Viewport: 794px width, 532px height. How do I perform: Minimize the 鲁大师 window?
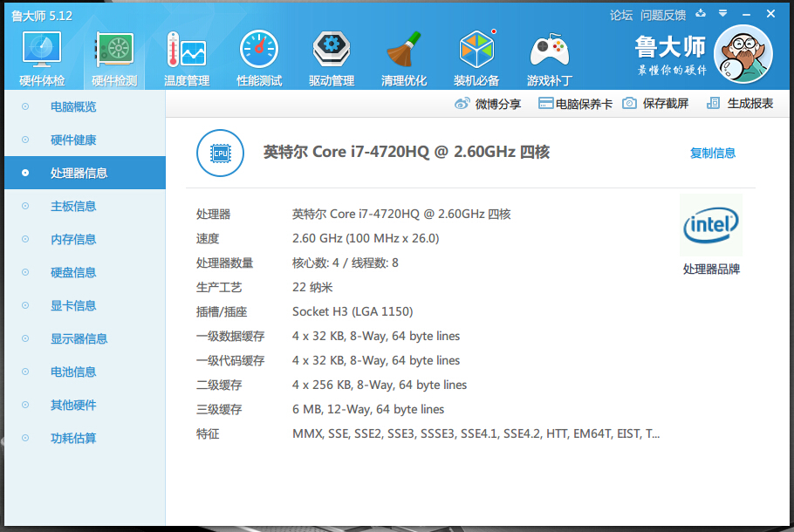point(746,15)
